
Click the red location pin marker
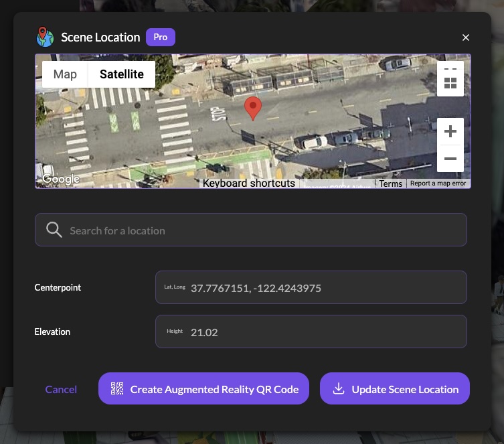(x=252, y=108)
